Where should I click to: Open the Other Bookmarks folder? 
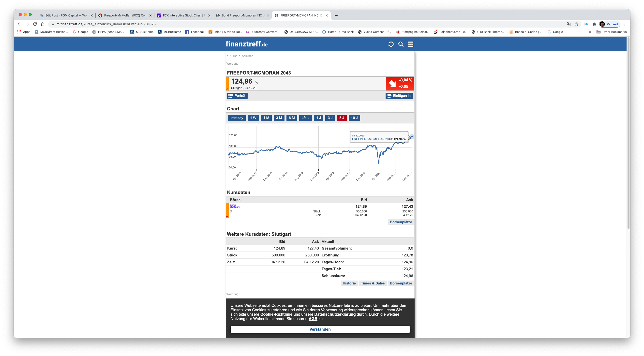(612, 32)
